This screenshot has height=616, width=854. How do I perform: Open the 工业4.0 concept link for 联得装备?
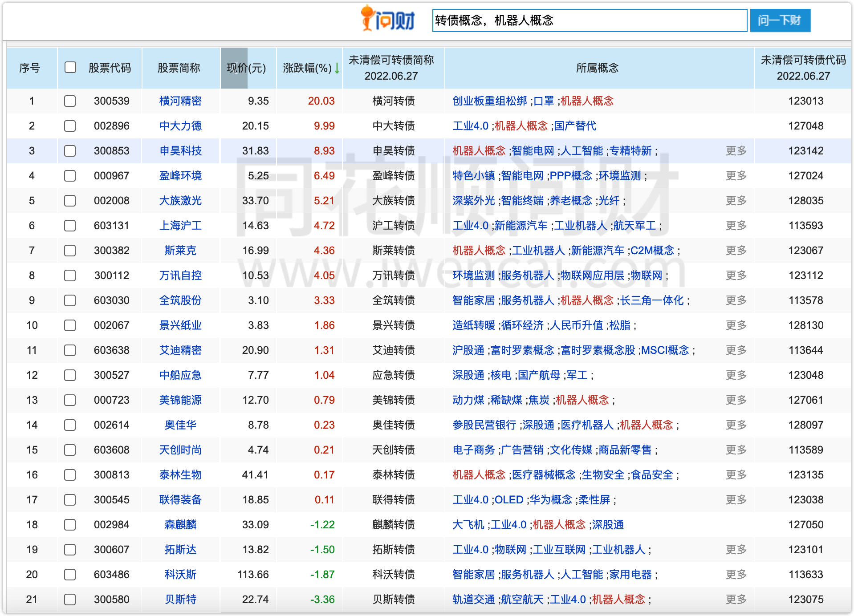[x=470, y=500]
